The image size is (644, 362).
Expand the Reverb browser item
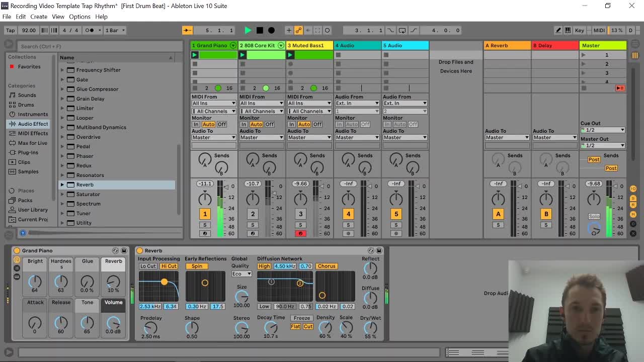pyautogui.click(x=62, y=185)
